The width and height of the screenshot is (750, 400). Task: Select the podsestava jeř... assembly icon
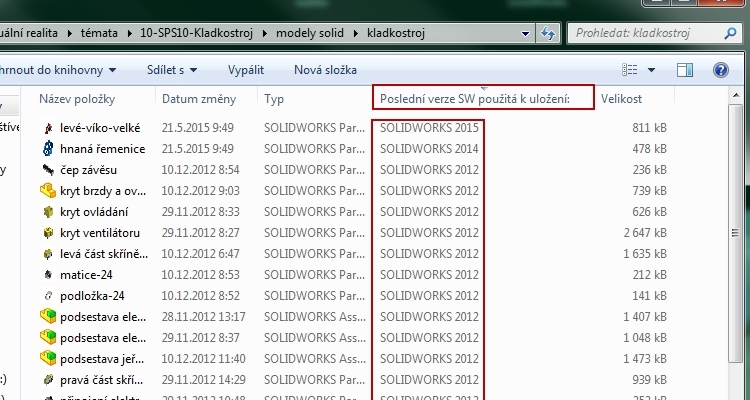tap(48, 359)
